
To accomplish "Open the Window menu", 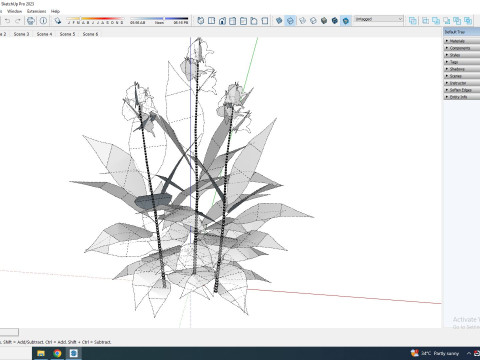I will pos(15,11).
